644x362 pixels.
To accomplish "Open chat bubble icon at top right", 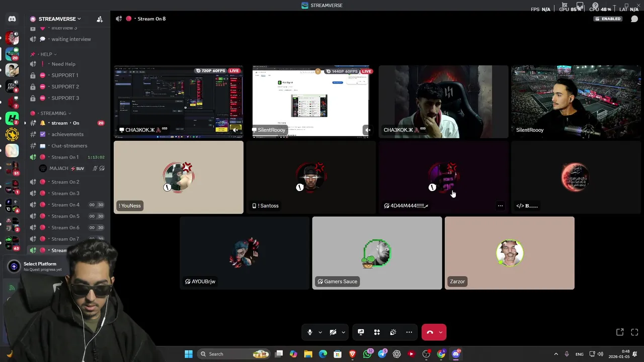I will click(x=634, y=19).
